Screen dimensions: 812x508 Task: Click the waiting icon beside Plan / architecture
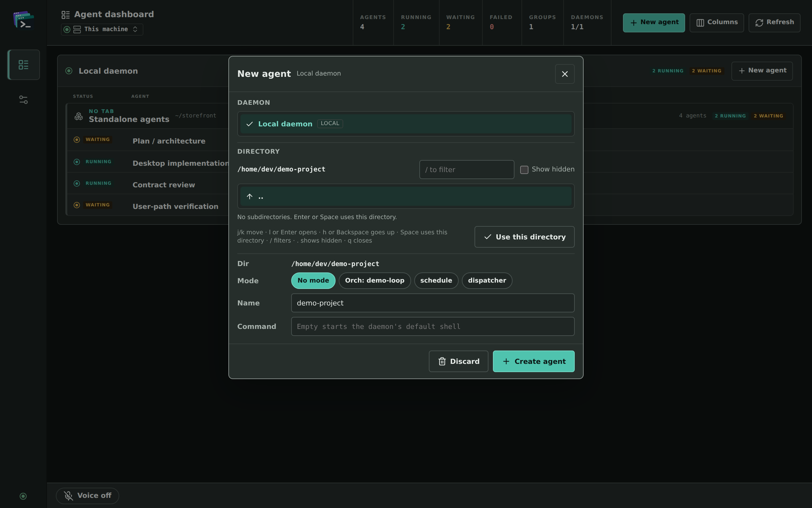76,140
